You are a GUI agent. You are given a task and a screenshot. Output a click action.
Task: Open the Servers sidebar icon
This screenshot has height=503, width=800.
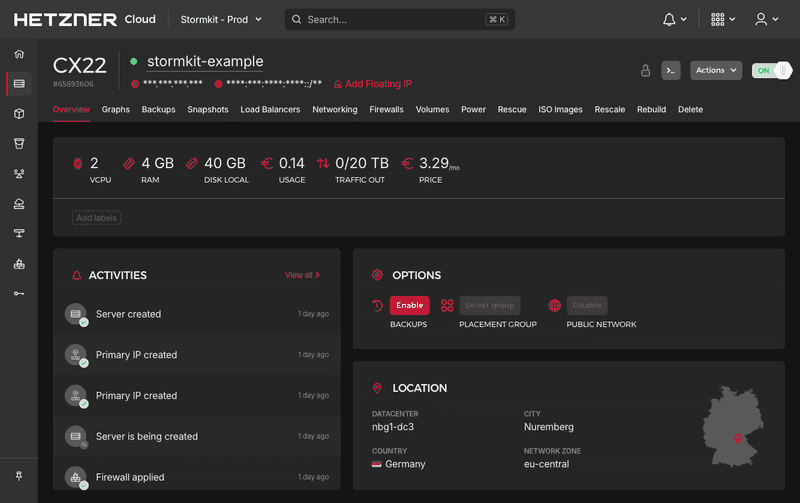click(x=19, y=84)
